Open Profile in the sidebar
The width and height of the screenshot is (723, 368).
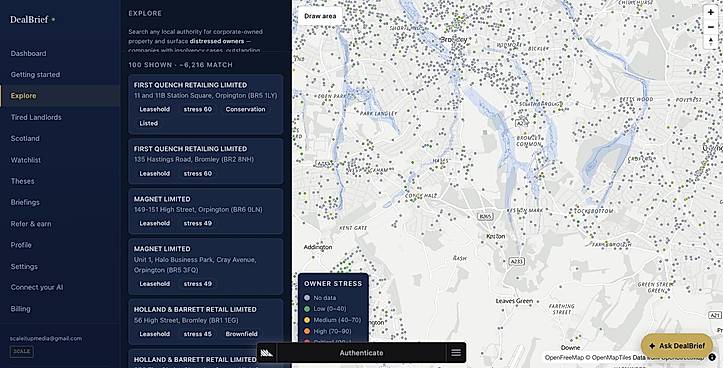coord(21,245)
